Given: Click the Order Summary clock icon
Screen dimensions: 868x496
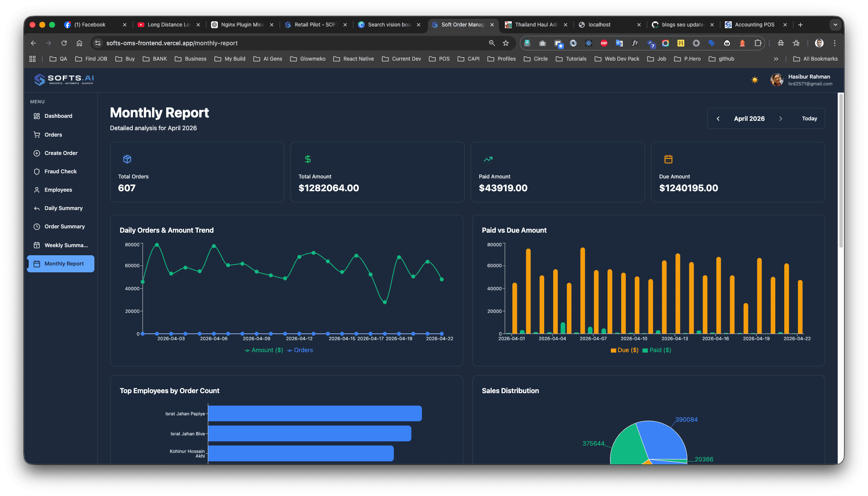Looking at the screenshot, I should point(37,226).
